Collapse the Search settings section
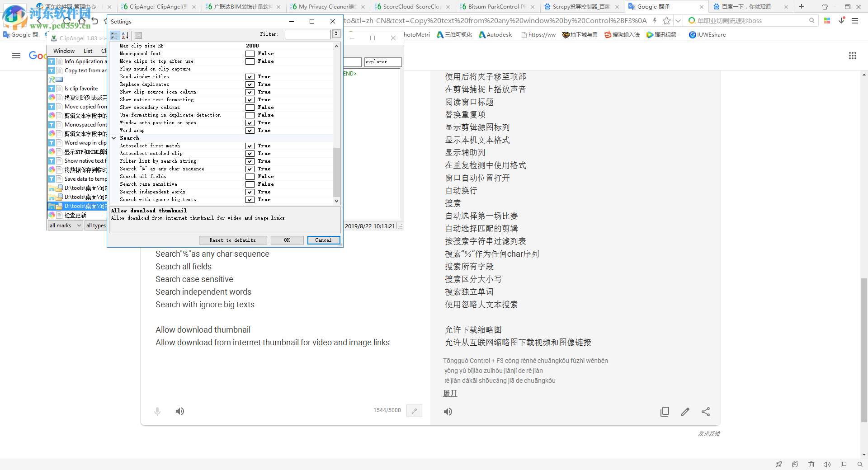Screen dimensions: 868x470 click(x=114, y=138)
